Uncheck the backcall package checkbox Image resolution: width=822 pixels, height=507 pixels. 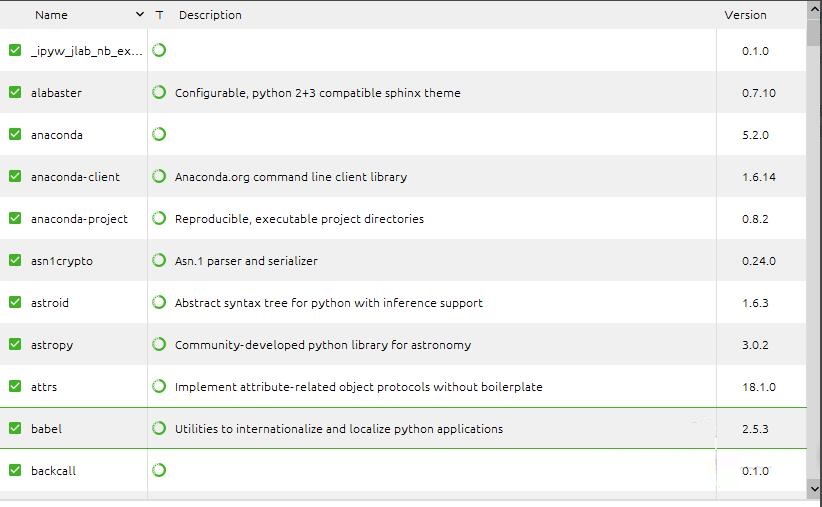pos(15,470)
